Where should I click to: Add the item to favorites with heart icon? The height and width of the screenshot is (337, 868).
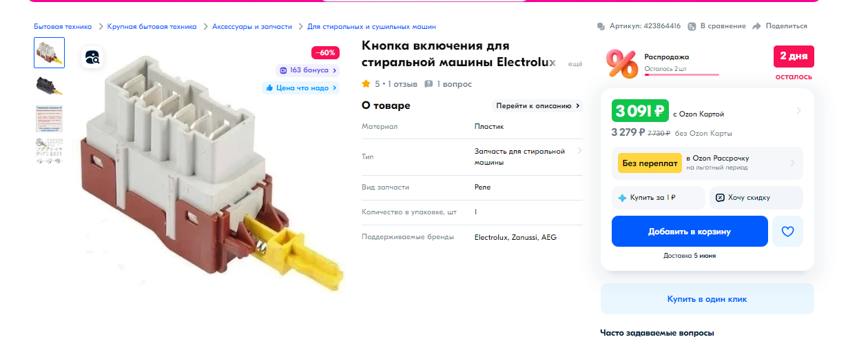(x=787, y=232)
